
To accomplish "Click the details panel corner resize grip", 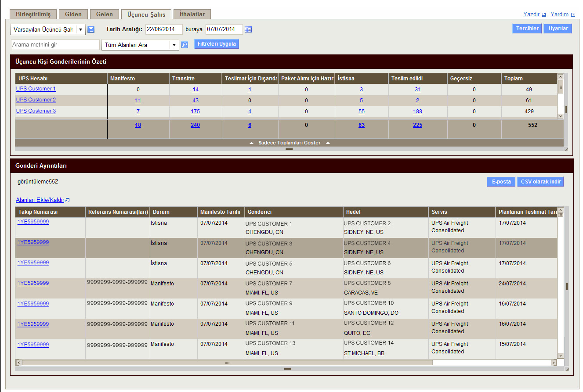I will (566, 369).
